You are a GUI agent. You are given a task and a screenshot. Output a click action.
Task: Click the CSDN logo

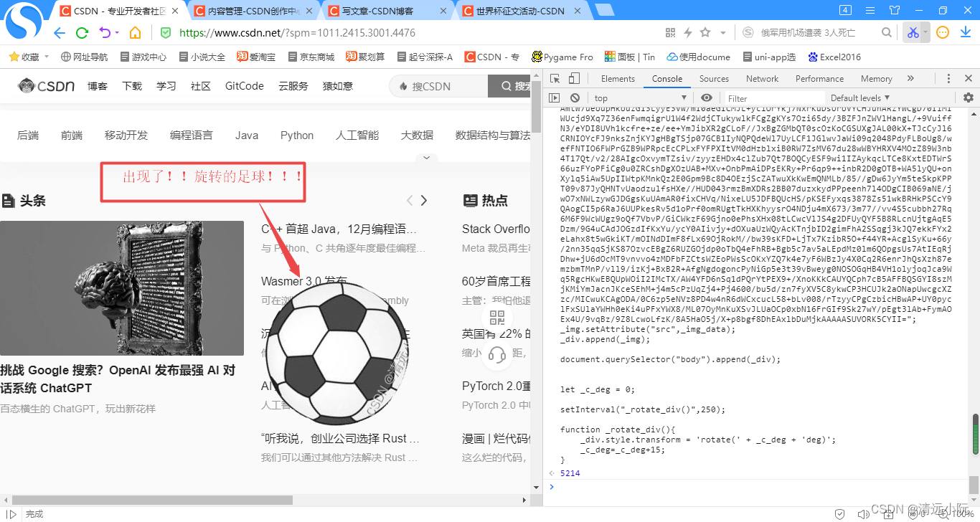47,86
